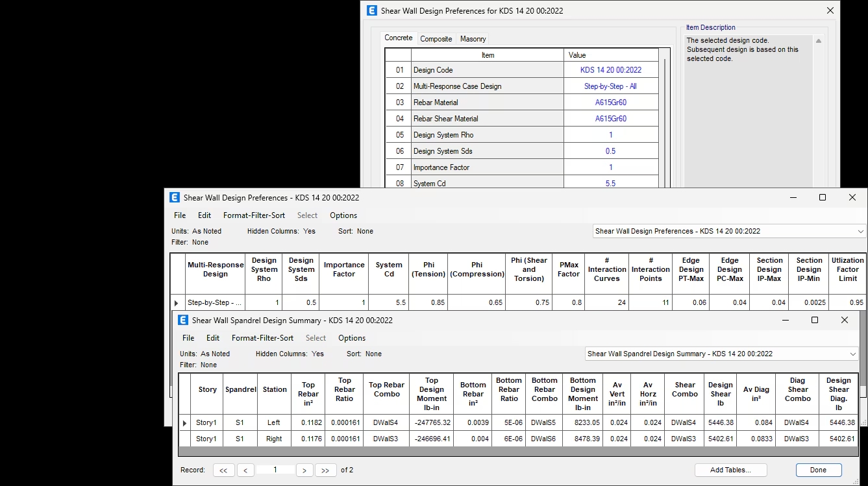Expand the Spandrel Design Summary table dropdown
The height and width of the screenshot is (486, 868).
(x=852, y=354)
